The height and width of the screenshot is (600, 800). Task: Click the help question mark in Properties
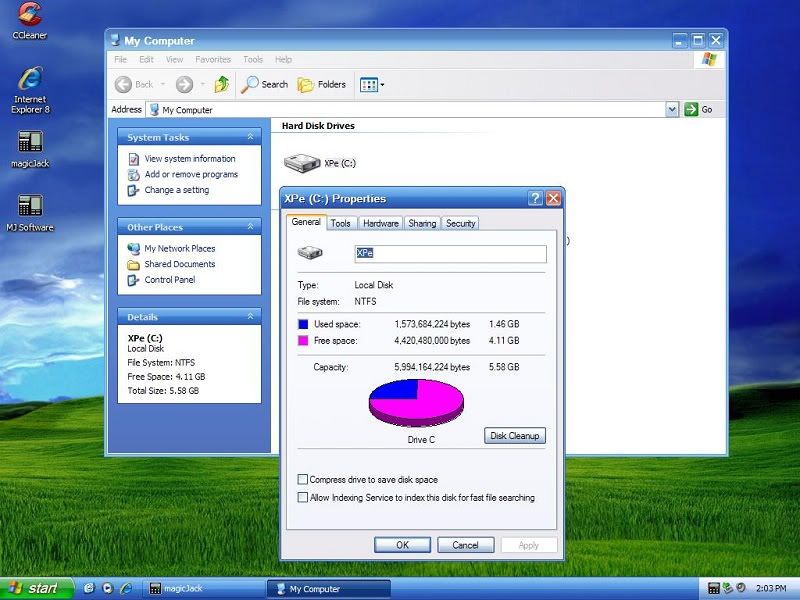click(535, 198)
